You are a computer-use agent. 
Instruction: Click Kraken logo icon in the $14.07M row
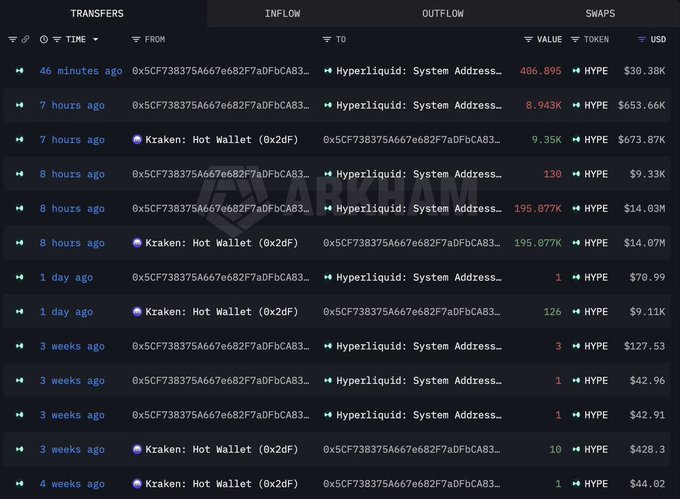(137, 243)
